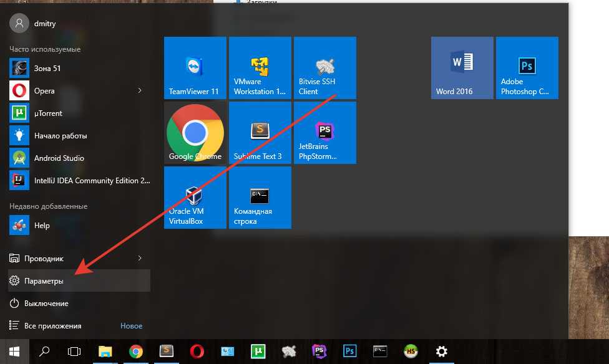Open the recently added Help app

coord(79,226)
